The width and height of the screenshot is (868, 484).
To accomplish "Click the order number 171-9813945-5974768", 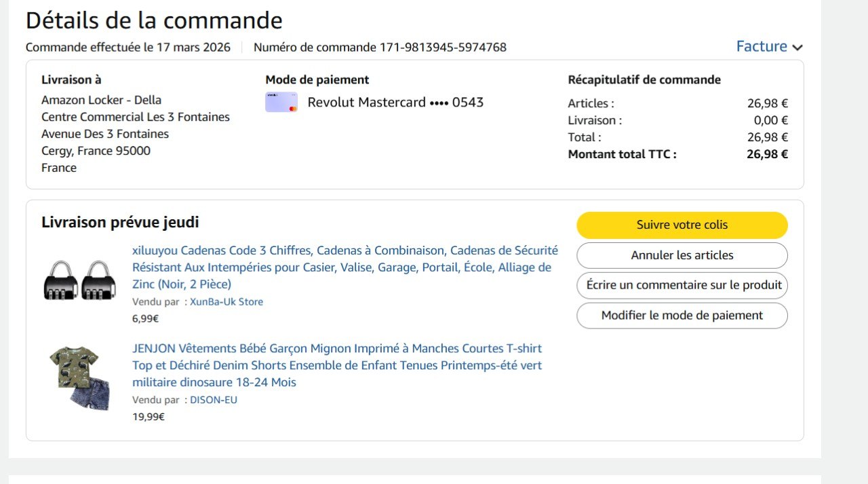I will pyautogui.click(x=443, y=48).
